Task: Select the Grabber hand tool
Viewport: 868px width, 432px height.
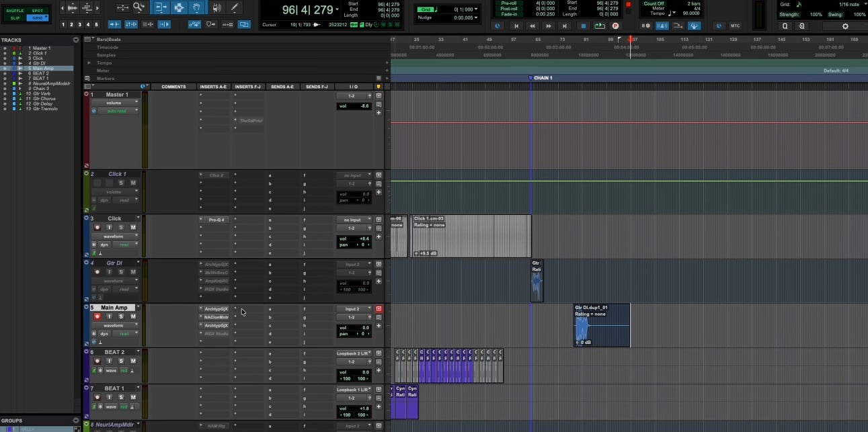Action: click(x=197, y=8)
